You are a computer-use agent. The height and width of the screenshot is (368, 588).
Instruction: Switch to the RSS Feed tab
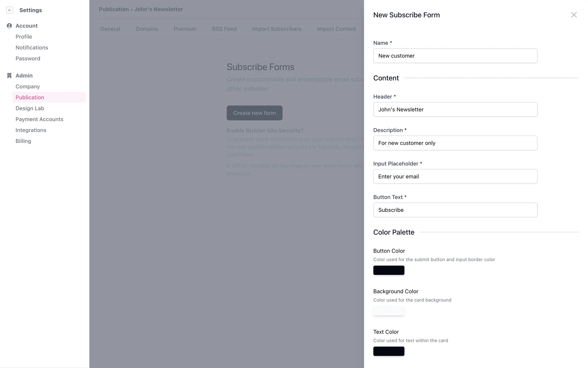point(224,29)
